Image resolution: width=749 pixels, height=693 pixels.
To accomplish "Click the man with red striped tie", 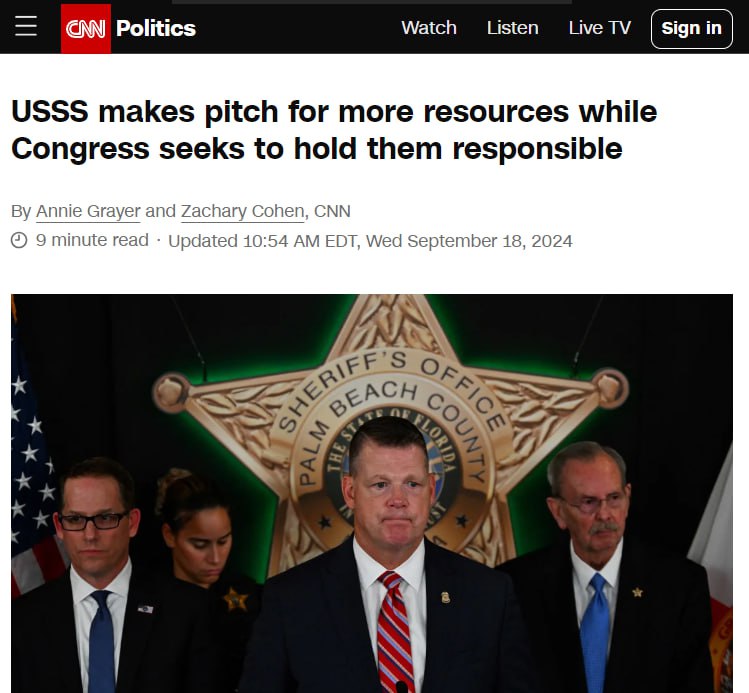I will click(x=389, y=559).
